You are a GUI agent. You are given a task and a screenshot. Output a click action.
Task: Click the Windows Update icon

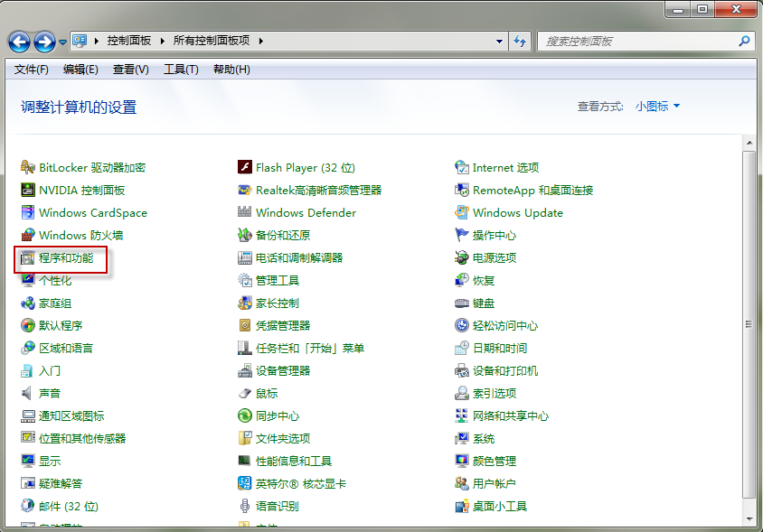point(461,212)
